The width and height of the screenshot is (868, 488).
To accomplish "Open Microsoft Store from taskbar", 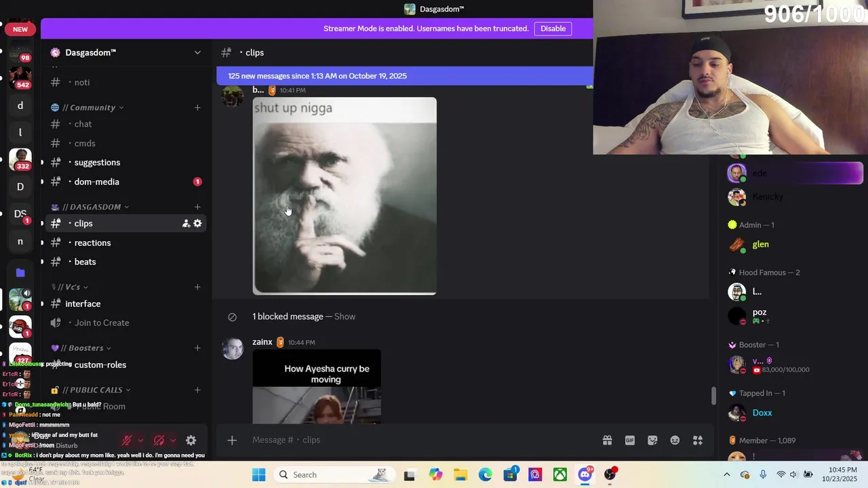I will (511, 474).
